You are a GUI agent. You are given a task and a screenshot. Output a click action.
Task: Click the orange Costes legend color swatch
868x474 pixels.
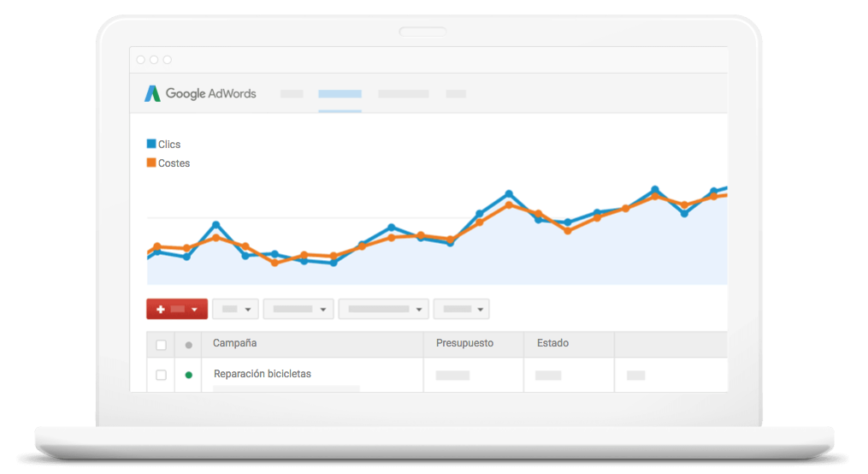click(151, 163)
